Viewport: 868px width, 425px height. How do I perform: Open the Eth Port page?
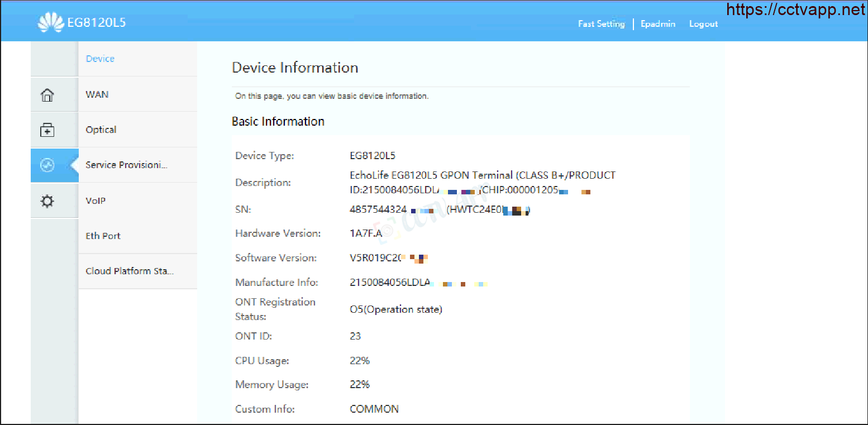[x=103, y=236]
